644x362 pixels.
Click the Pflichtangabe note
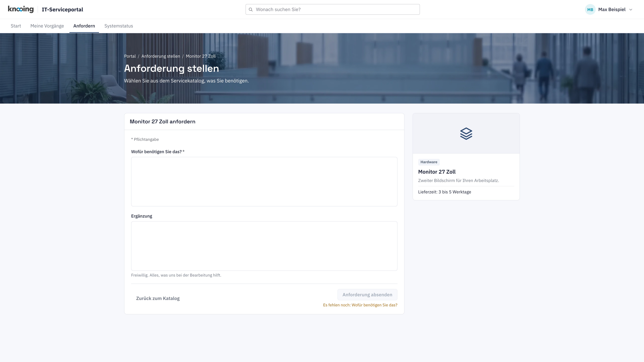pos(145,139)
